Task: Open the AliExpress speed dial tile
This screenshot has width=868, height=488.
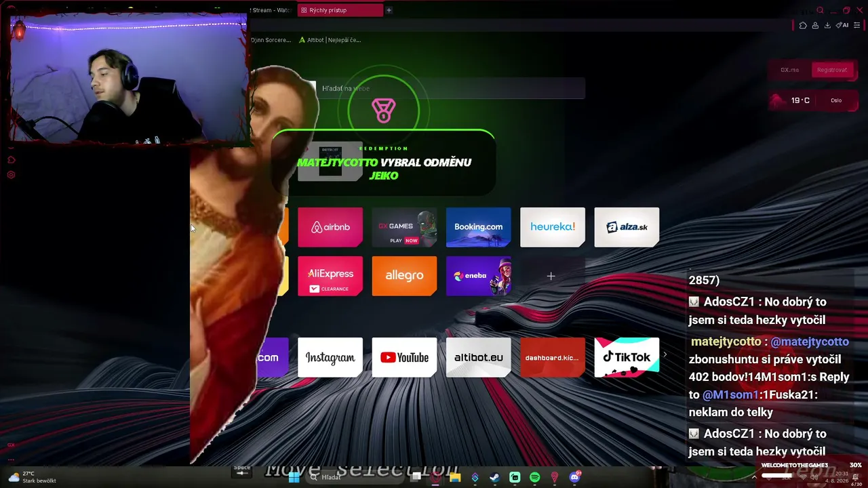Action: point(330,276)
